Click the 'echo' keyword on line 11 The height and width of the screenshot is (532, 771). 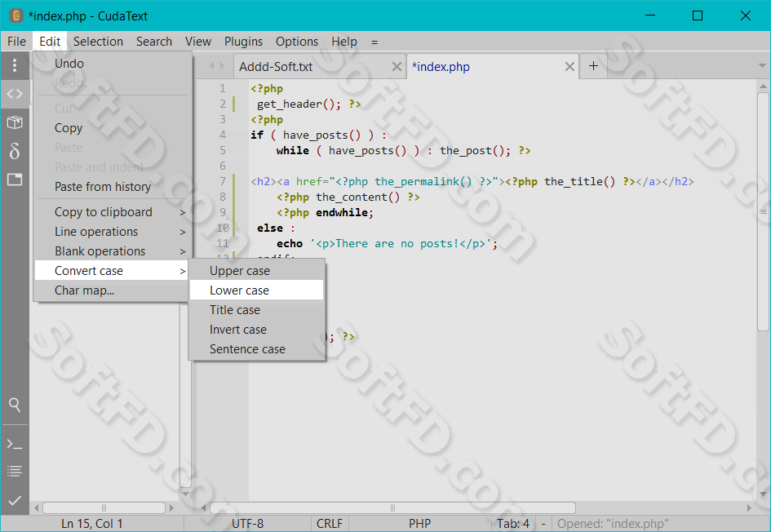pos(290,244)
